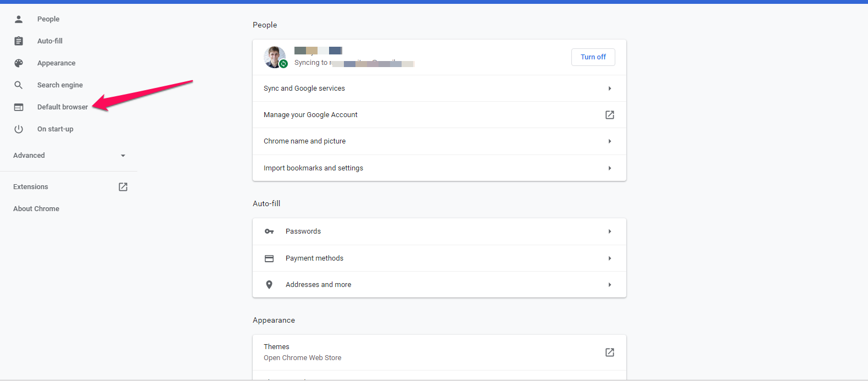Select On start-up in the sidebar

point(55,129)
